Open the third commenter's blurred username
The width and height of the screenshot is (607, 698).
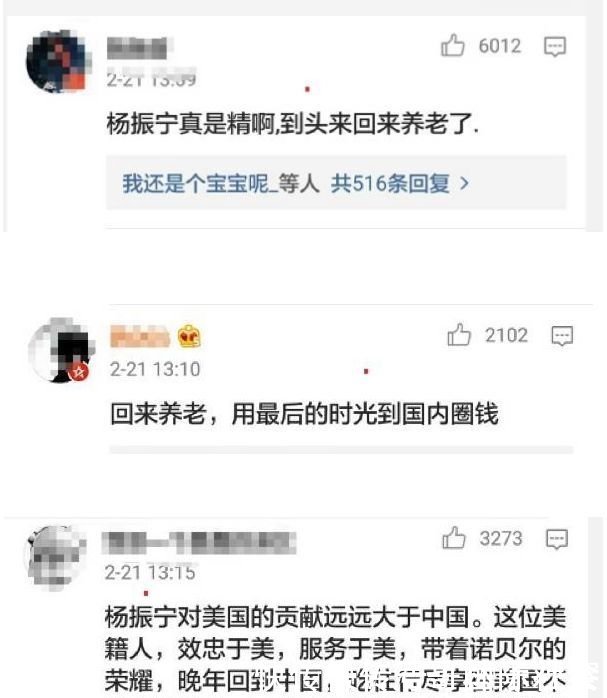pos(199,543)
